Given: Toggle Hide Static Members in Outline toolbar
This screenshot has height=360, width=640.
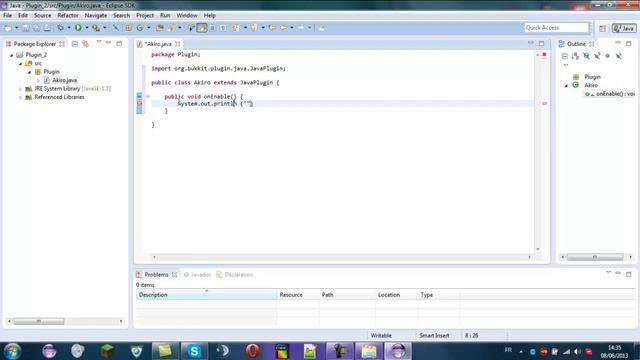Looking at the screenshot, I should (597, 56).
